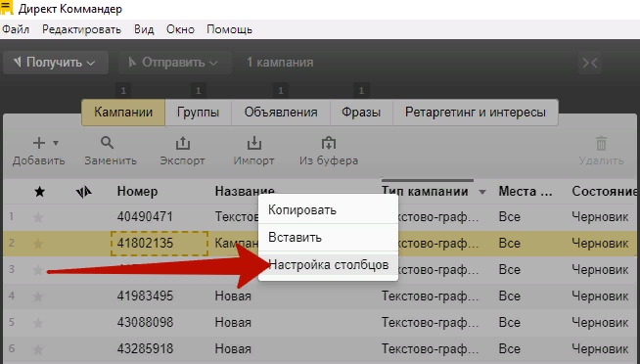Toggle favorite star for campaign 43088098
Viewport: 640px width, 364px height.
point(38,323)
